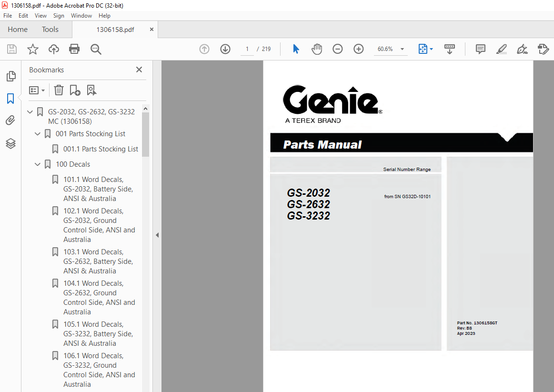This screenshot has height=392, width=554.
Task: Select the 100 Decals bookmark label
Action: pos(73,164)
